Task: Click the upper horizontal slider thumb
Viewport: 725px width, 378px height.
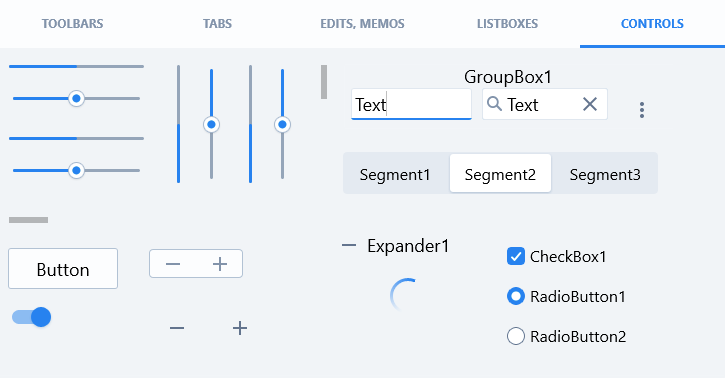Action: click(76, 98)
